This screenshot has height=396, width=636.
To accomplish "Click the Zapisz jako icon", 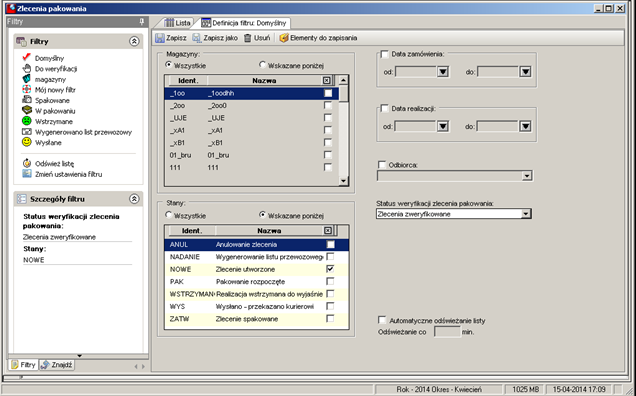I will (196, 38).
